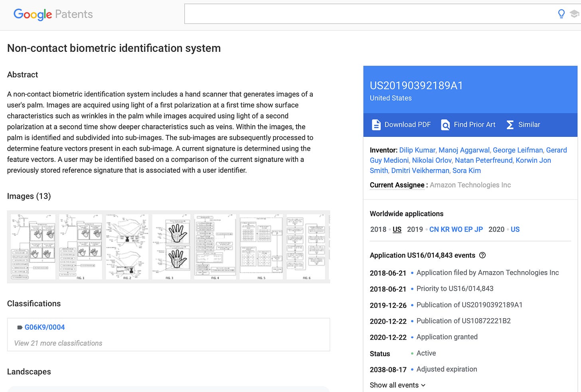Open JP worldwide application
This screenshot has width=581, height=392.
tap(478, 230)
